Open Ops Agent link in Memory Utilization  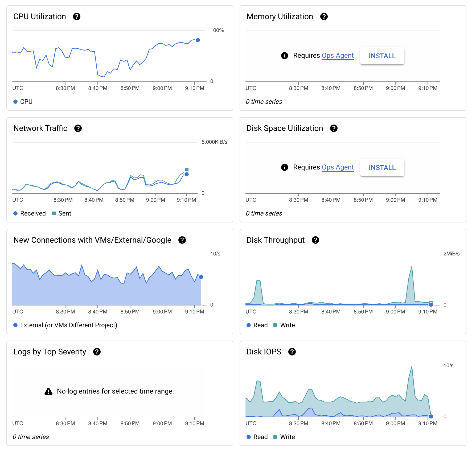pos(338,56)
